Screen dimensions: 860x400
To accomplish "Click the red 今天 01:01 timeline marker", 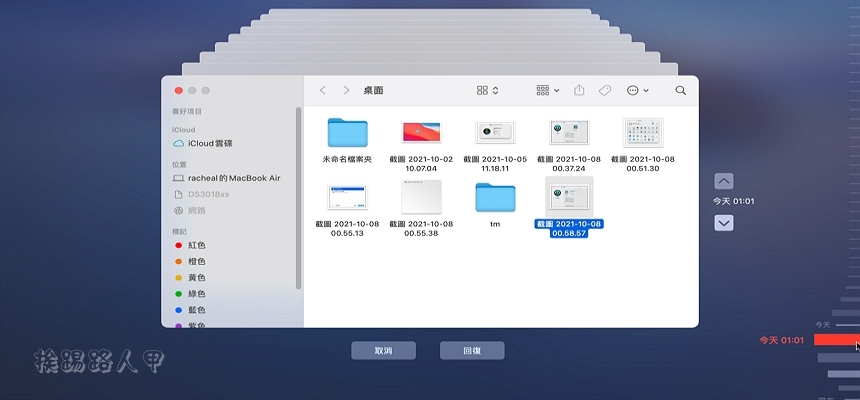I will [834, 340].
